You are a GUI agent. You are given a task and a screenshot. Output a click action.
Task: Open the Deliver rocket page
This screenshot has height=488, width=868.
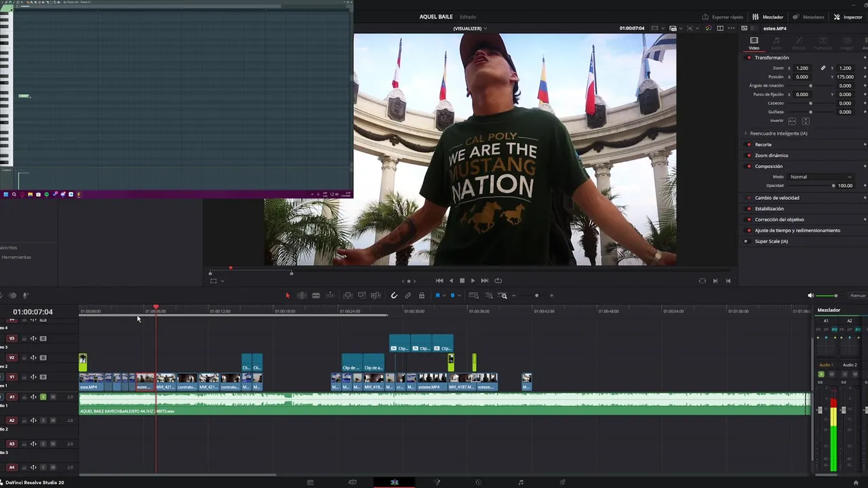[562, 483]
